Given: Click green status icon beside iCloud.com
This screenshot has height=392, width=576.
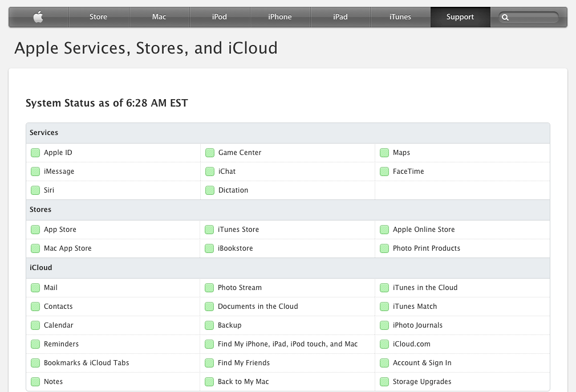Looking at the screenshot, I should (x=384, y=344).
